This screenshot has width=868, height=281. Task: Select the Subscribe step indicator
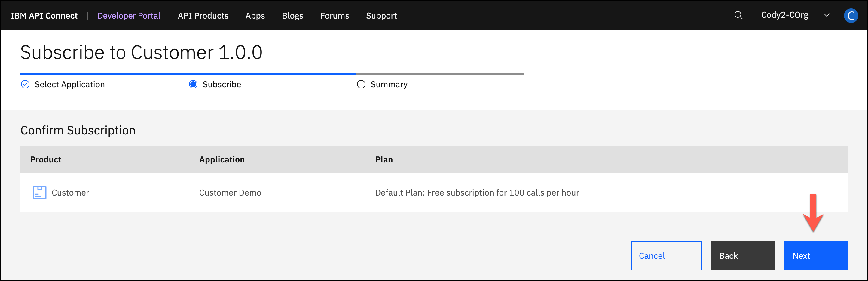tap(193, 84)
